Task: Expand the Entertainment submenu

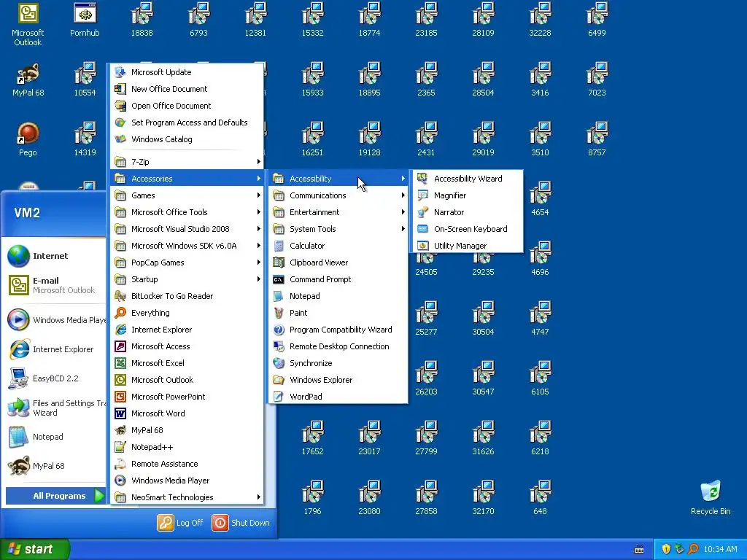Action: 338,212
